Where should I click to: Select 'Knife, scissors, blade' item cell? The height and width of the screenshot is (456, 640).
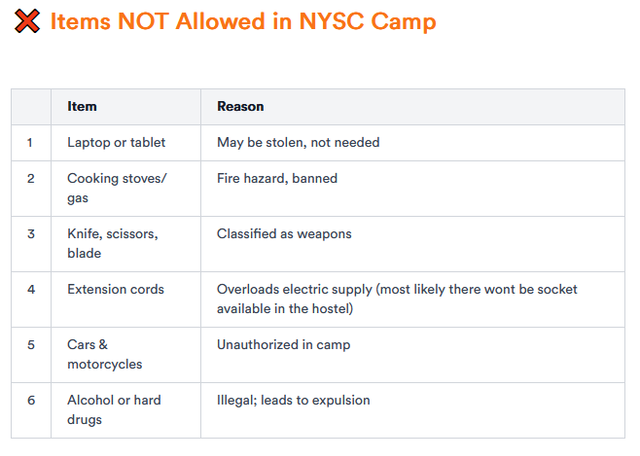pyautogui.click(x=126, y=244)
